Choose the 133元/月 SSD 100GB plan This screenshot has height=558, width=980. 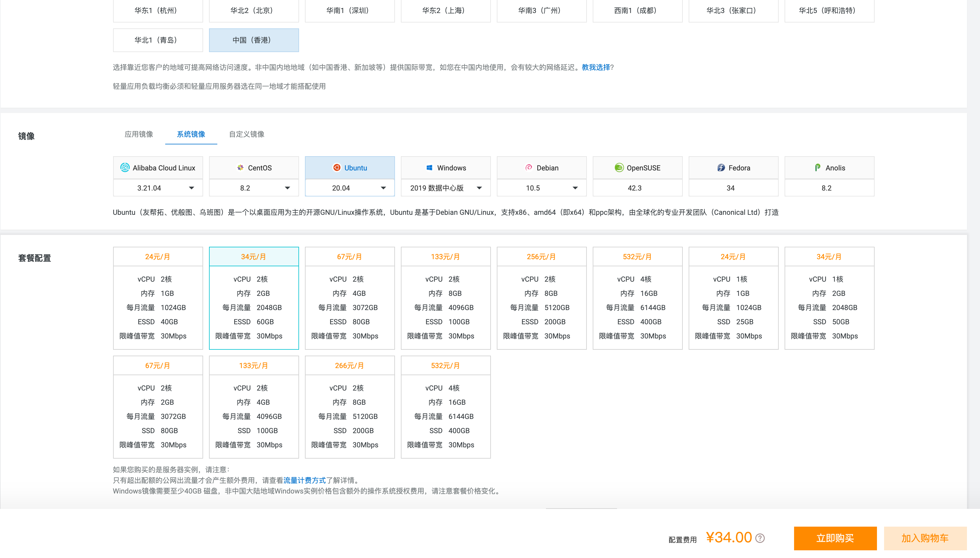[x=254, y=407]
